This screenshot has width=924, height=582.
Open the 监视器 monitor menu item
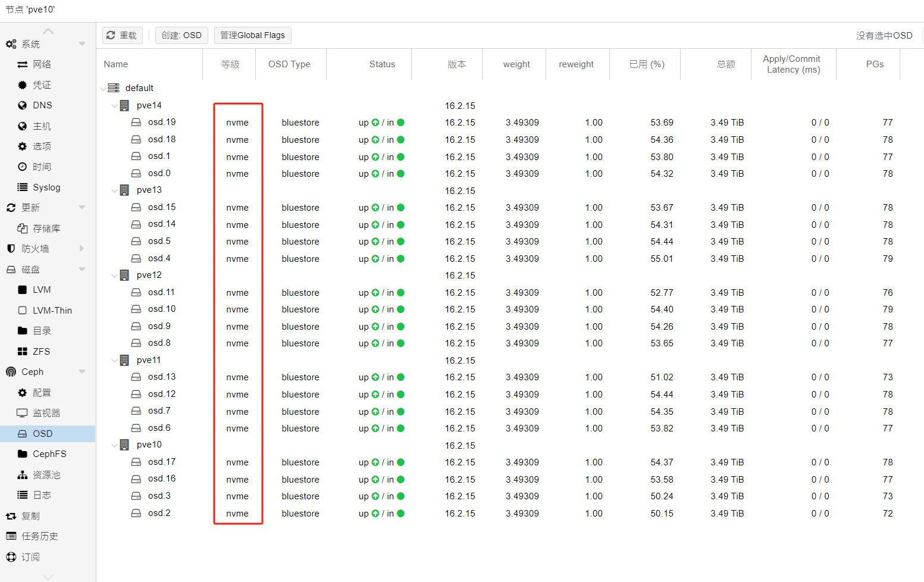[x=48, y=413]
